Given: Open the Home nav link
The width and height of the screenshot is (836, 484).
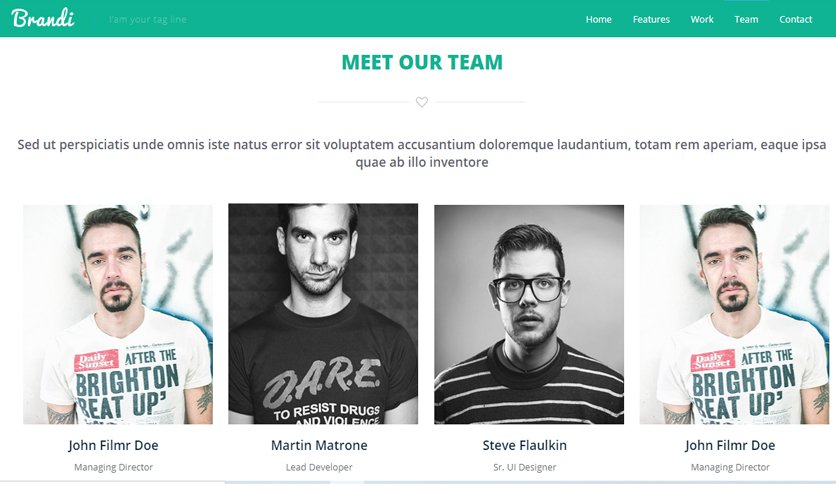Looking at the screenshot, I should tap(599, 19).
